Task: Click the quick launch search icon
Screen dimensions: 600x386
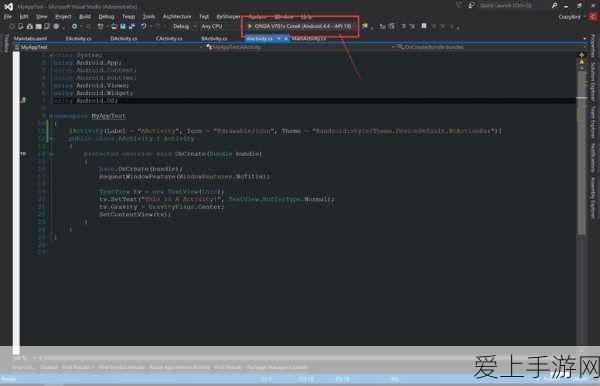Action: click(554, 5)
